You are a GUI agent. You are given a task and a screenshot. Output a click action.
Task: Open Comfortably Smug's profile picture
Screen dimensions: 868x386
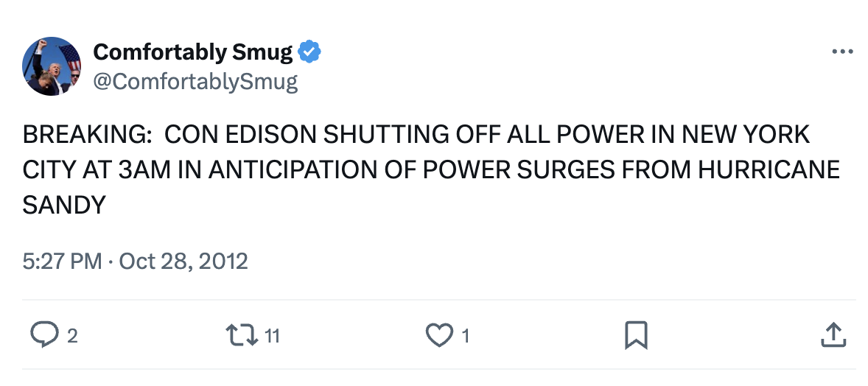pos(52,66)
